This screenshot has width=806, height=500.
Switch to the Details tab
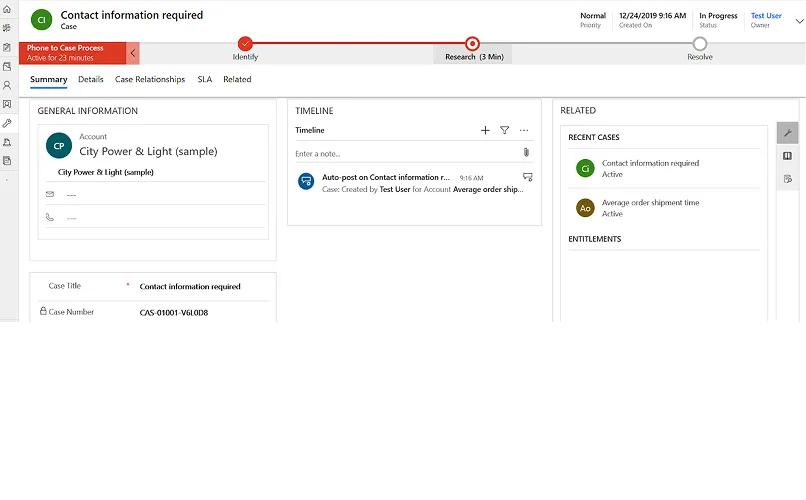click(91, 79)
